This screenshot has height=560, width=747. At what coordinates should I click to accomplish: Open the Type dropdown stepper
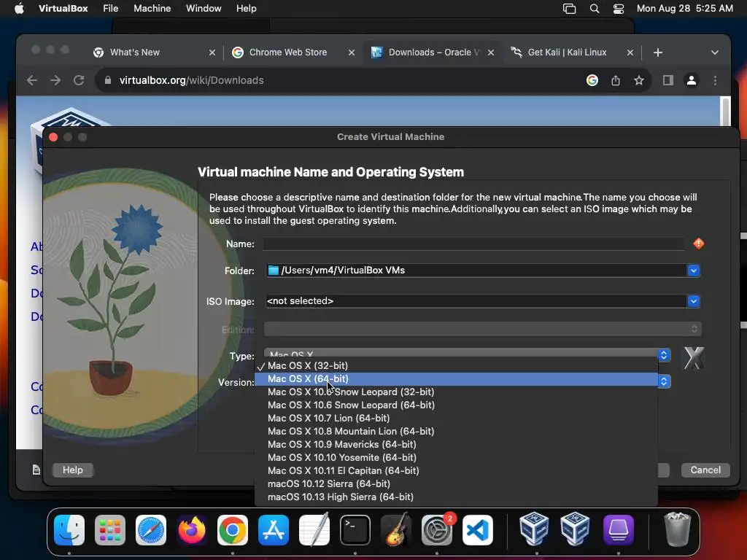tap(664, 355)
